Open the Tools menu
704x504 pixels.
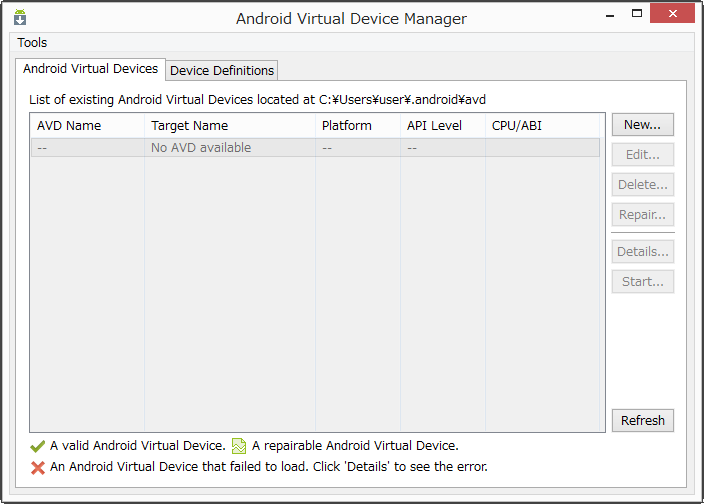pyautogui.click(x=32, y=43)
